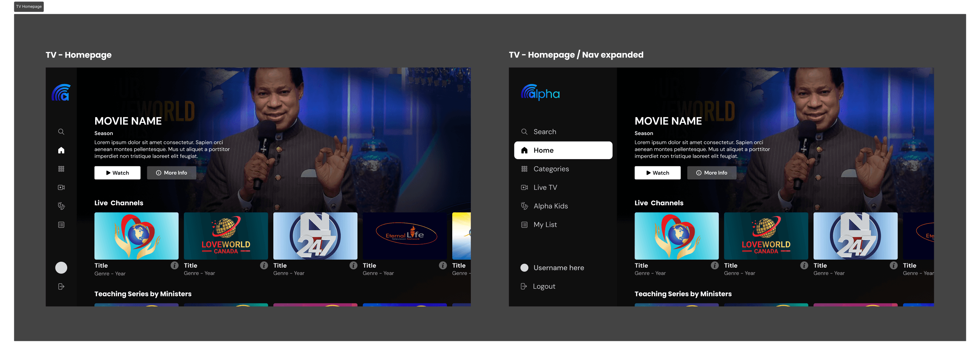Click 'Teaching Series by Ministers' heading in left frame
Viewport: 980px width, 355px height.
click(143, 294)
